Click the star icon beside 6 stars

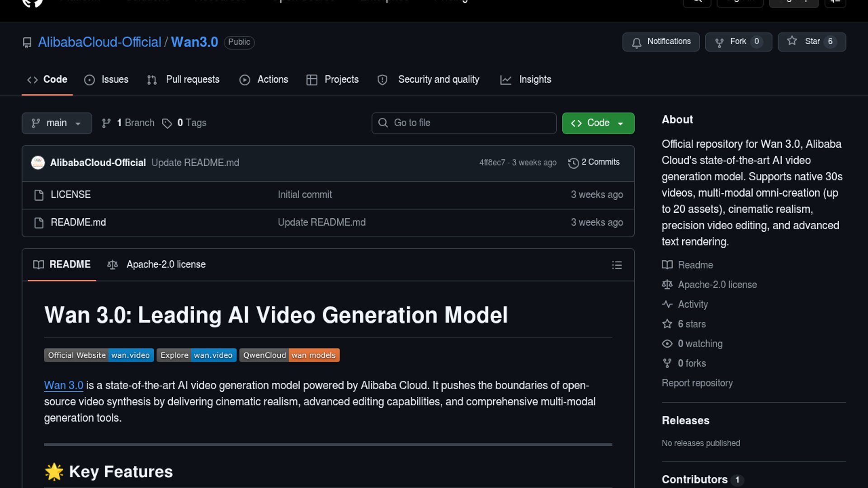pos(667,324)
